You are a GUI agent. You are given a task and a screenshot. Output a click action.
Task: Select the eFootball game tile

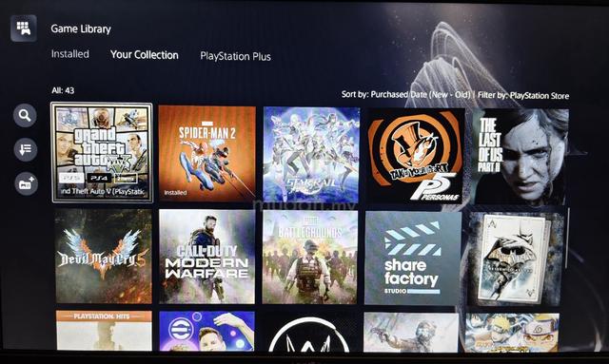[x=206, y=331]
